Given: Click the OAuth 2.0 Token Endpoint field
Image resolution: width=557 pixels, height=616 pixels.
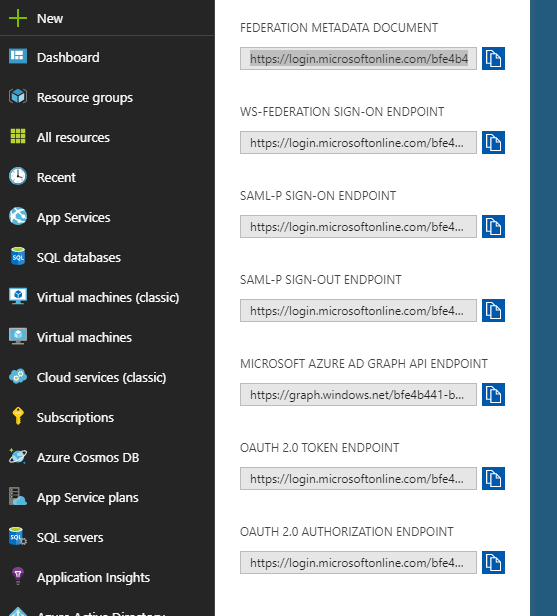Looking at the screenshot, I should (x=358, y=478).
